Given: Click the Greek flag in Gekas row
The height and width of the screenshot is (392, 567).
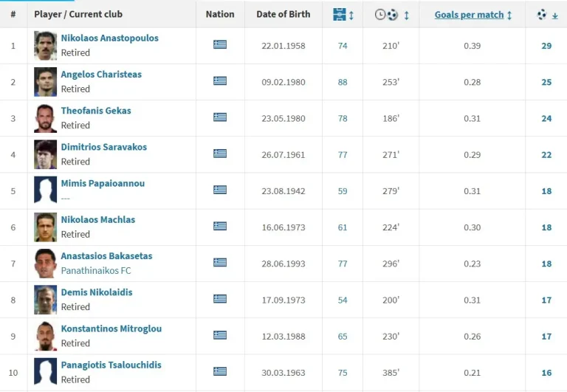Looking at the screenshot, I should coord(220,117).
